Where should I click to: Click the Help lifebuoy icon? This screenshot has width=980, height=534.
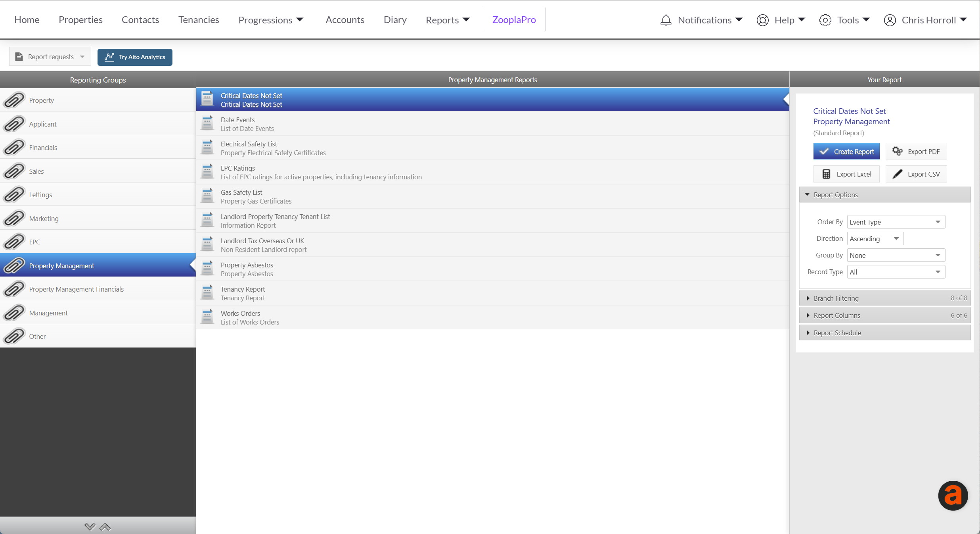[x=762, y=20]
